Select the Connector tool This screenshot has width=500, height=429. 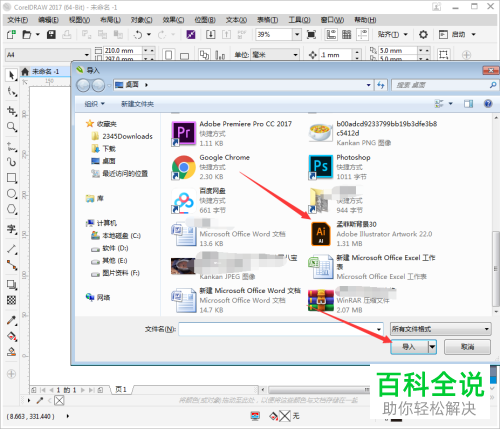(12, 265)
